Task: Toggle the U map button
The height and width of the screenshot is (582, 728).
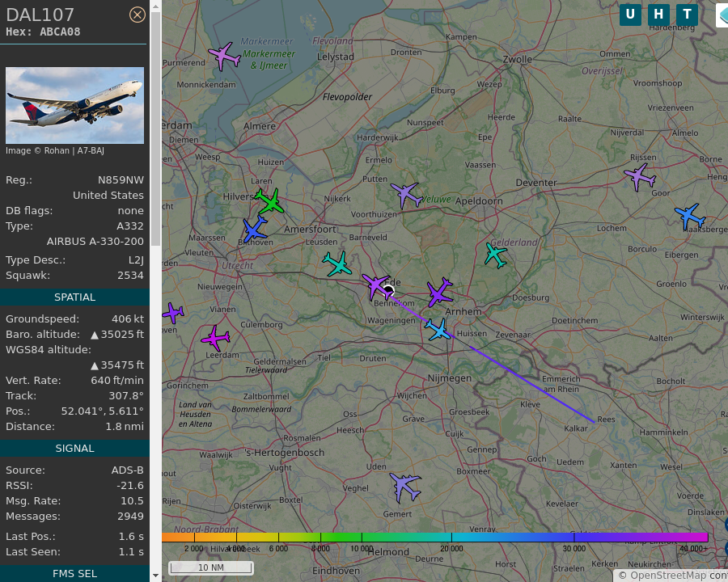Action: coord(630,15)
